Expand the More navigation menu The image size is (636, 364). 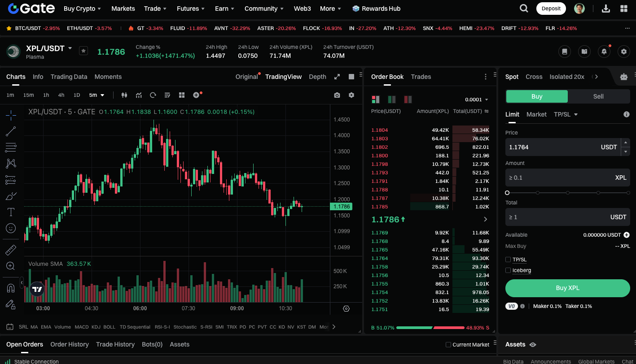(330, 9)
